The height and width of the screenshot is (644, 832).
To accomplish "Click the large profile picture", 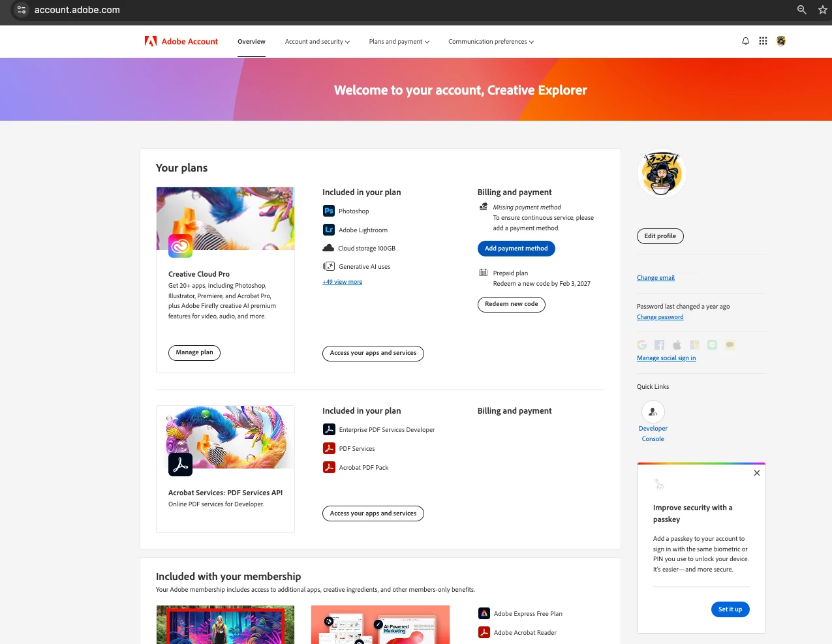I will tap(662, 174).
